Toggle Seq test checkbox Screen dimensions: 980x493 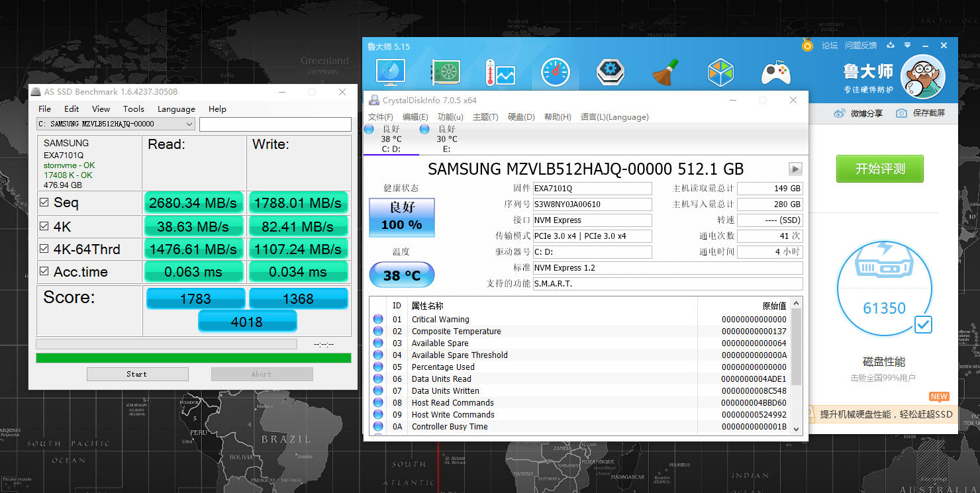(44, 202)
